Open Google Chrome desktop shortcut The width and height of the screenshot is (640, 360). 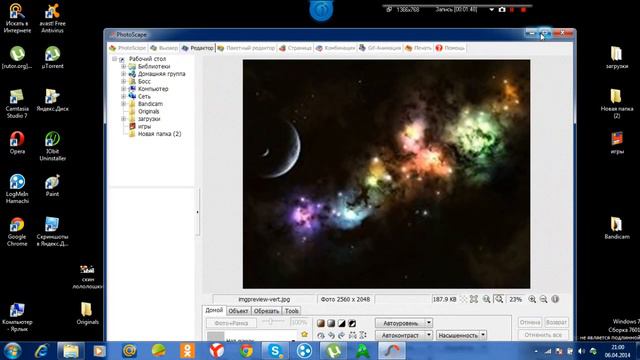[x=17, y=231]
